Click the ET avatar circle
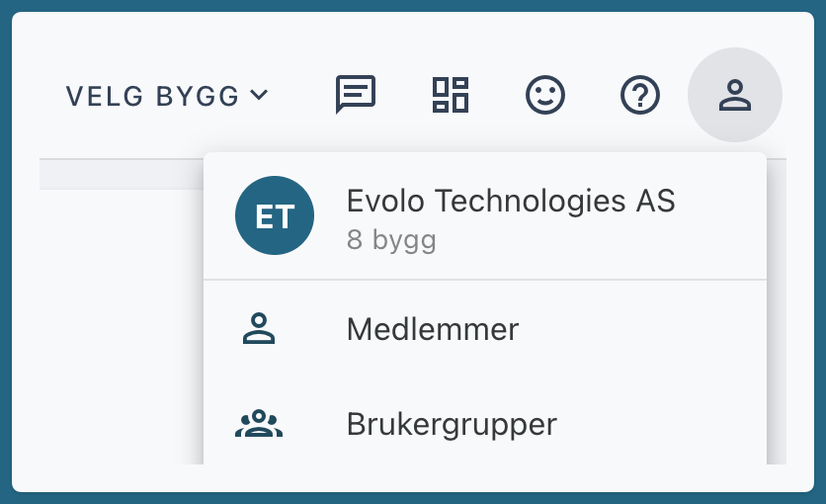The width and height of the screenshot is (826, 504). [x=275, y=215]
